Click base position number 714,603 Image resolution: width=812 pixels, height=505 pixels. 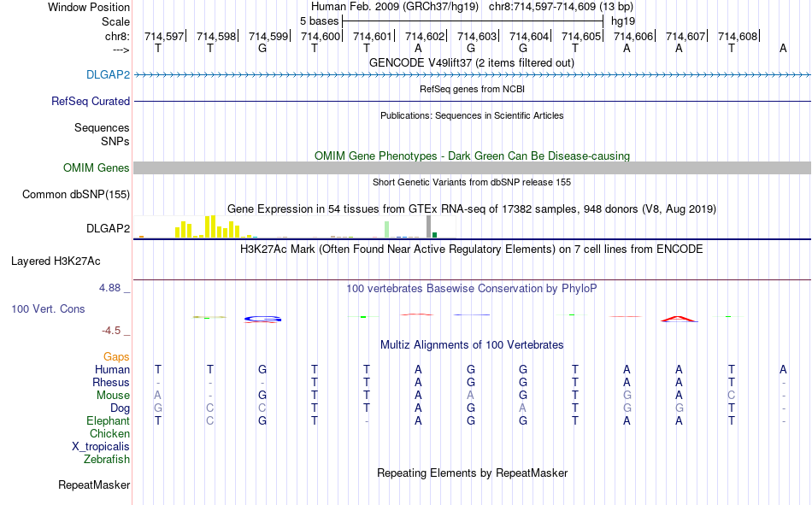(477, 36)
